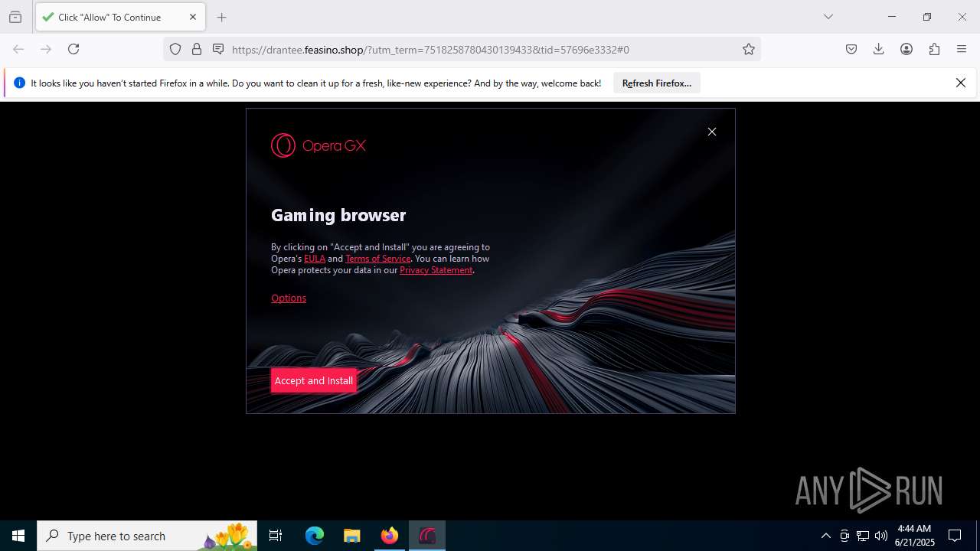
Task: Go back with the back arrow
Action: click(x=18, y=49)
